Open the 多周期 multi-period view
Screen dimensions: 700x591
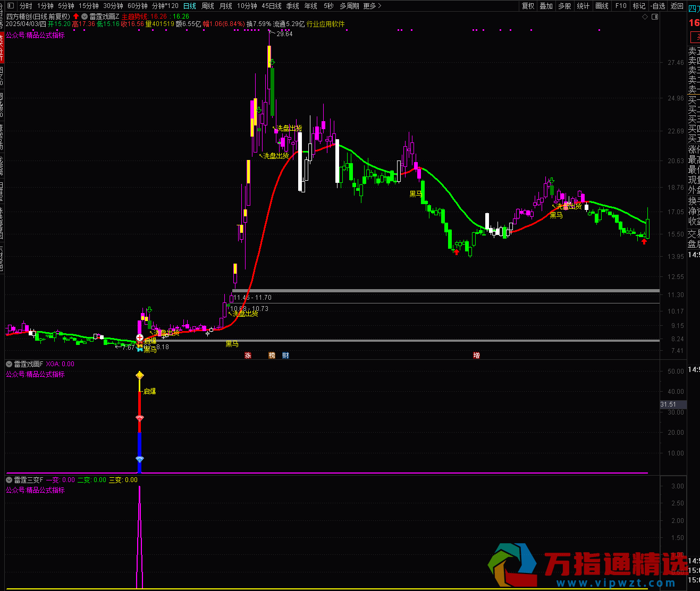pos(349,6)
